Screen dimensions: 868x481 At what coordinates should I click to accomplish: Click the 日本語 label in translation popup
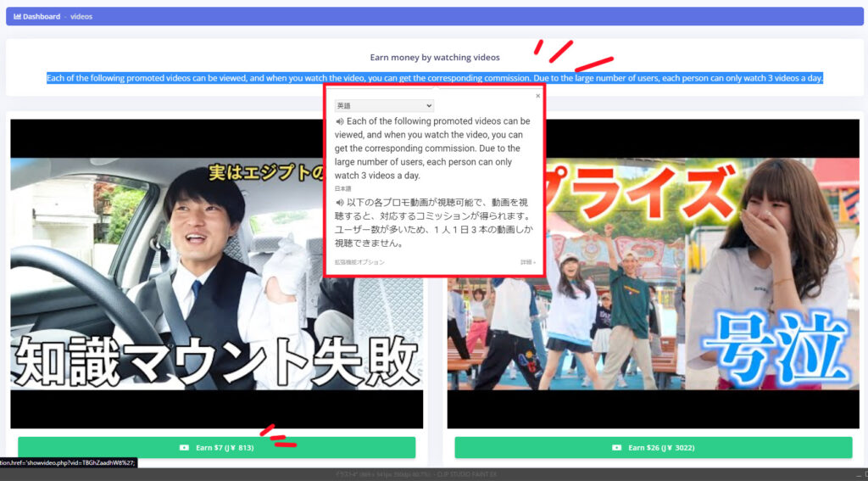click(x=342, y=189)
